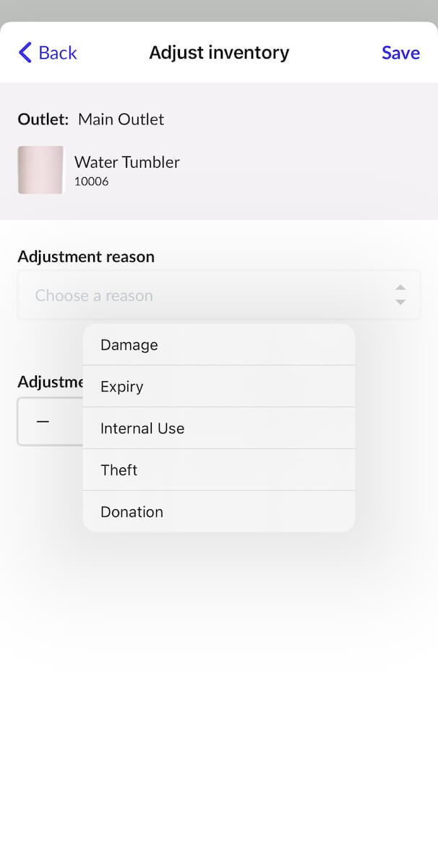Open the Water Tumbler product thumbnail
Image resolution: width=438 pixels, height=868 pixels.
40,170
